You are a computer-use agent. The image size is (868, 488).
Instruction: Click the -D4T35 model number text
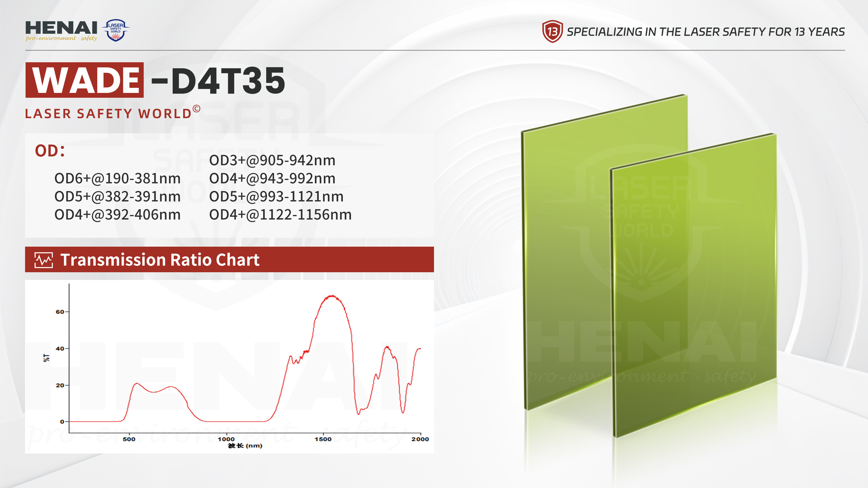coord(218,81)
